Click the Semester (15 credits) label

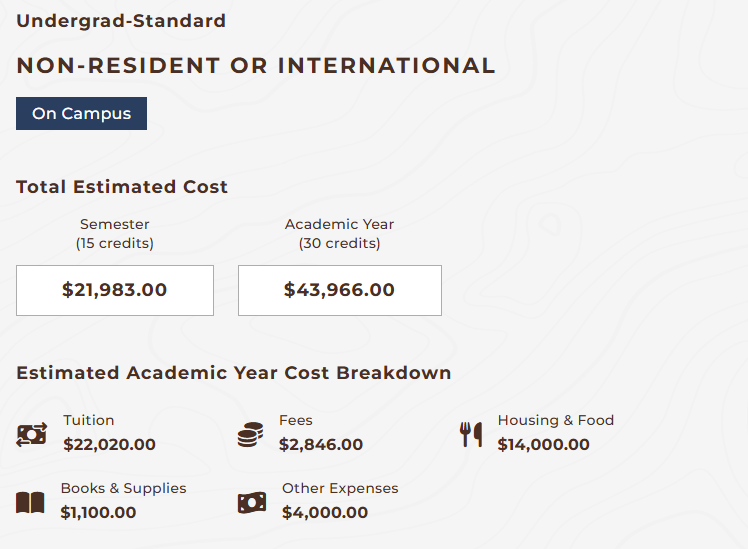(x=115, y=234)
